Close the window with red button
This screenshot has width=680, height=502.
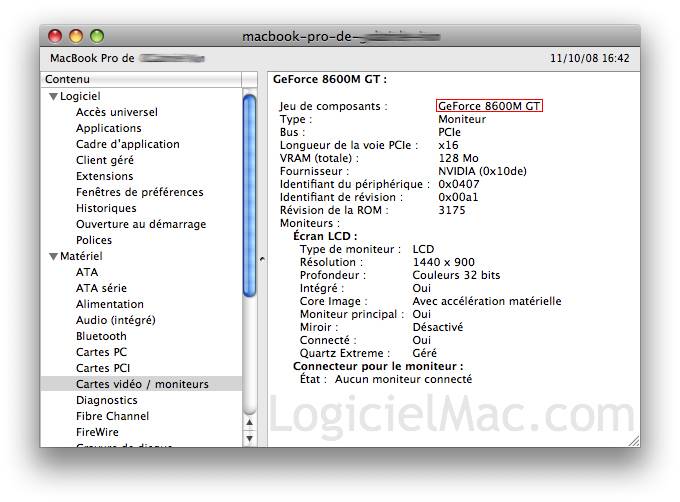(55, 36)
